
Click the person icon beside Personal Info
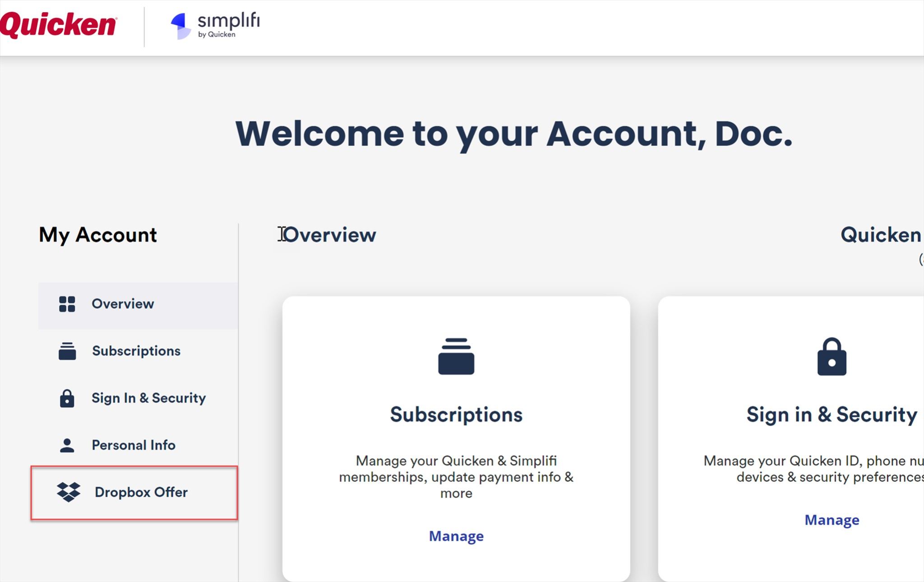[67, 445]
